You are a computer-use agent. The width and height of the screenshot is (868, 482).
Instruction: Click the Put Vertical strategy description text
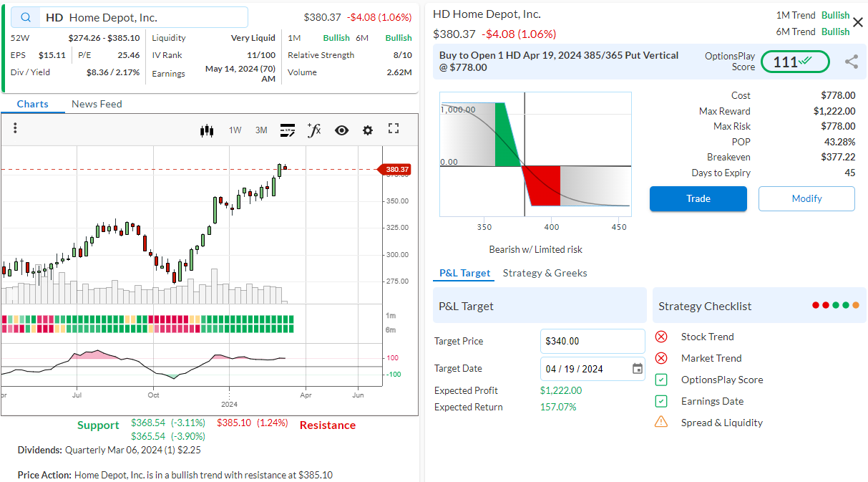pos(559,61)
